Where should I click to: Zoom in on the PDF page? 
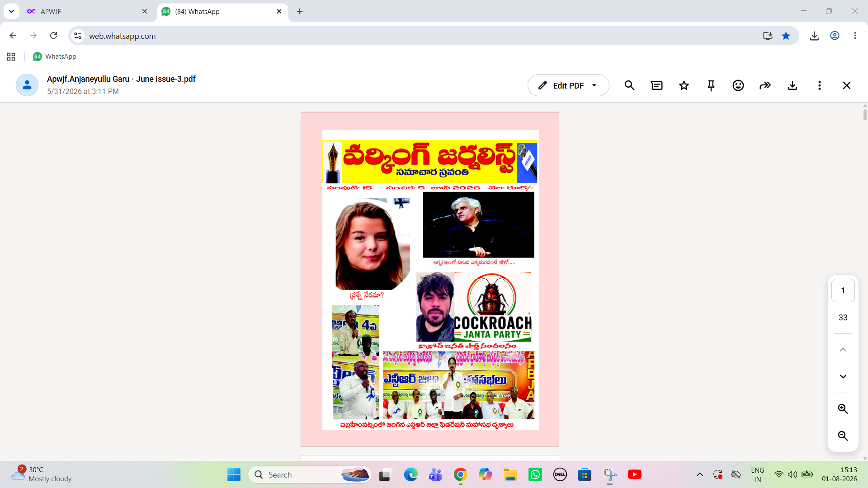pyautogui.click(x=843, y=408)
